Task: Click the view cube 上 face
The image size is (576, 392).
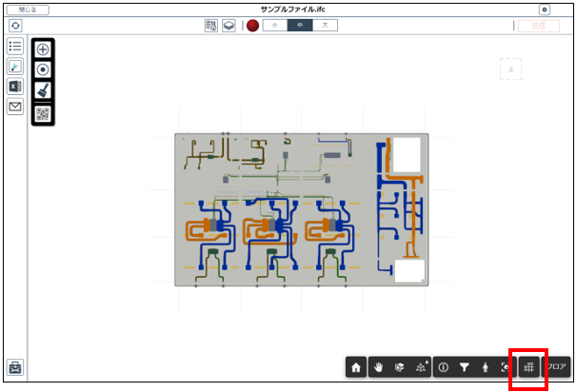Action: coord(512,69)
